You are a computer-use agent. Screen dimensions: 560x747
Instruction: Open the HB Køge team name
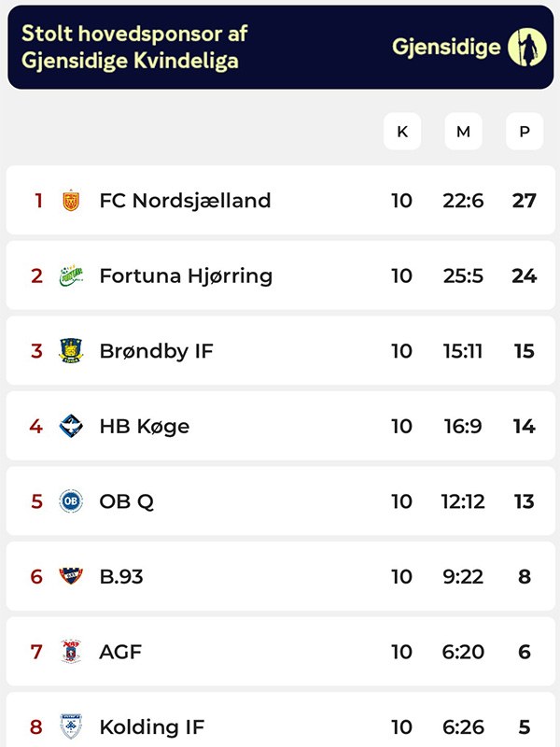pyautogui.click(x=144, y=426)
